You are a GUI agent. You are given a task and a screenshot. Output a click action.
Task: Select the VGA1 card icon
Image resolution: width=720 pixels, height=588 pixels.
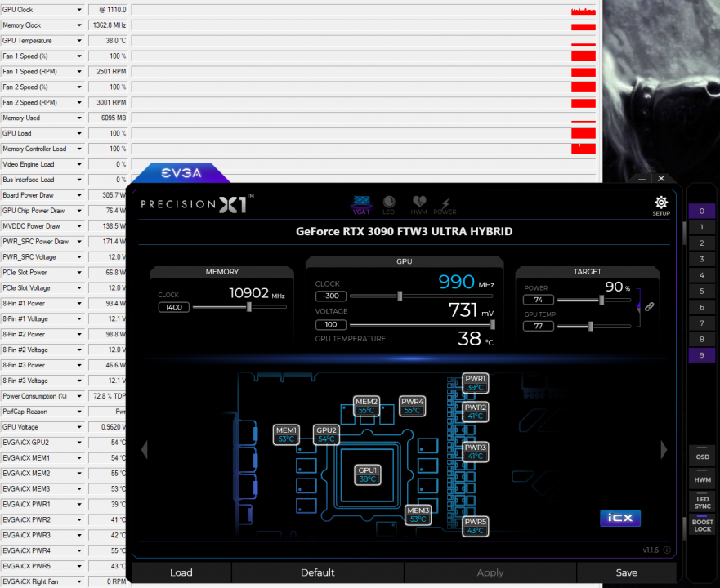(361, 204)
